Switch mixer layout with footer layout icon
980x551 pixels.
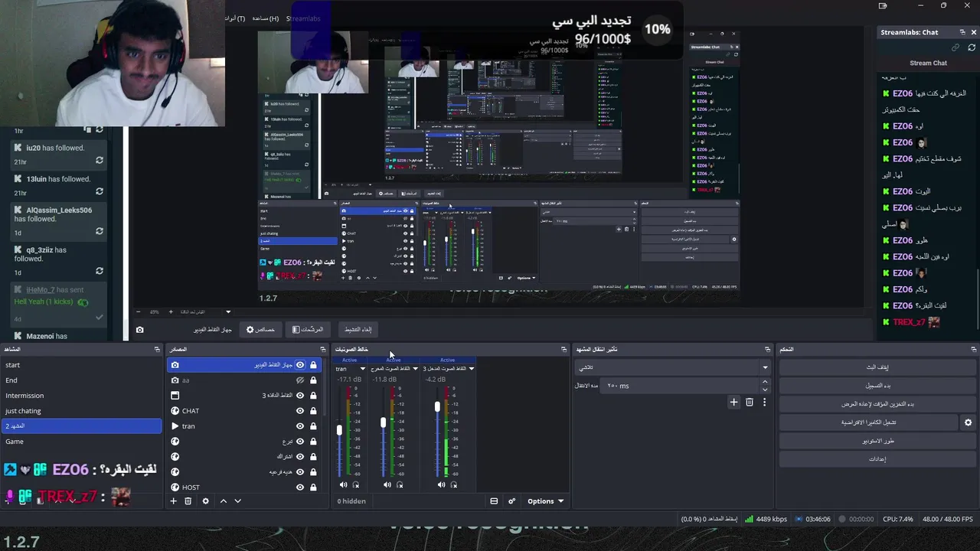pyautogui.click(x=494, y=501)
